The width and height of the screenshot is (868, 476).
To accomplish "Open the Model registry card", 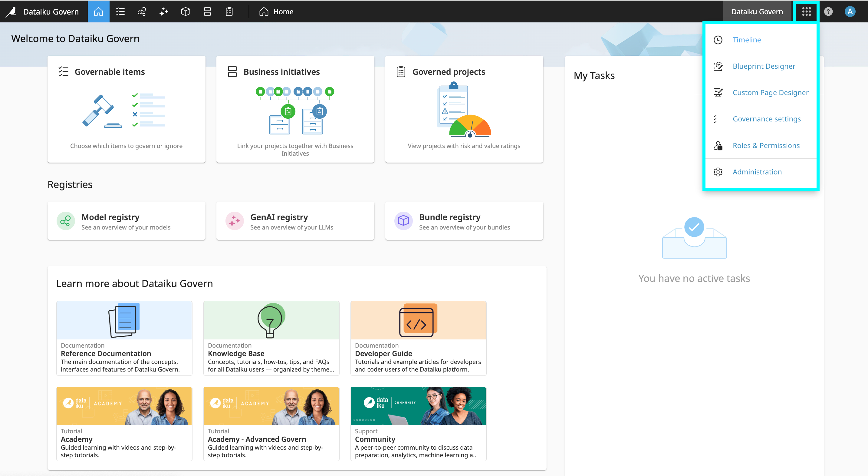I will pyautogui.click(x=127, y=221).
